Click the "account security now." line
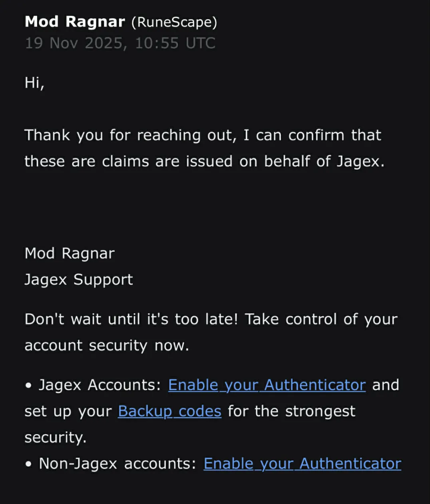The image size is (430, 504). (x=107, y=345)
